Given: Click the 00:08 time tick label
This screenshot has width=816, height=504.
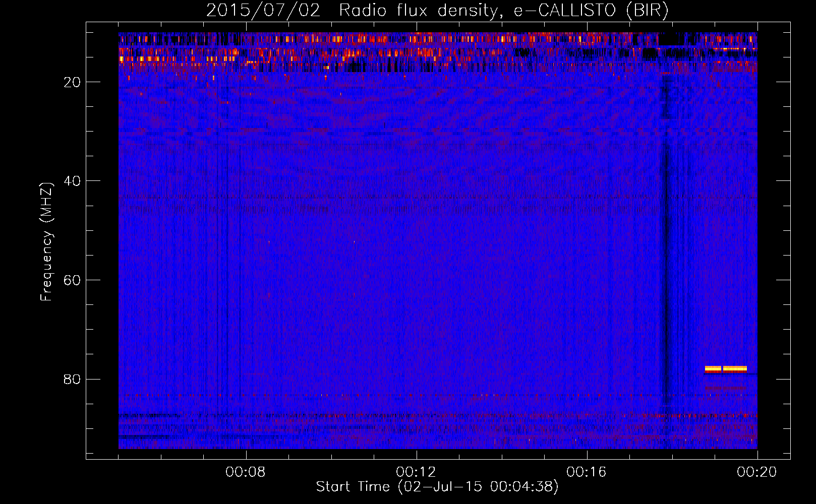Looking at the screenshot, I should 246,472.
